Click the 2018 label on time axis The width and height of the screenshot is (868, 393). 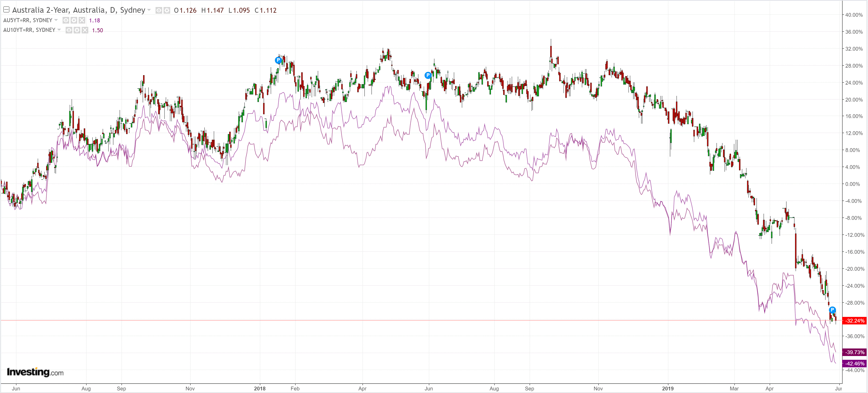pyautogui.click(x=259, y=388)
